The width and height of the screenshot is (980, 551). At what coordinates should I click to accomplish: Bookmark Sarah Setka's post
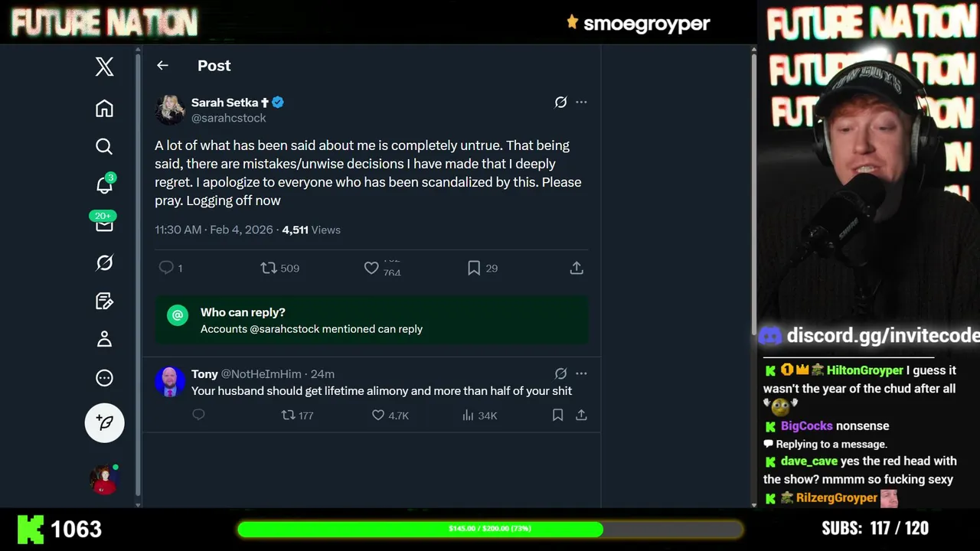[474, 268]
